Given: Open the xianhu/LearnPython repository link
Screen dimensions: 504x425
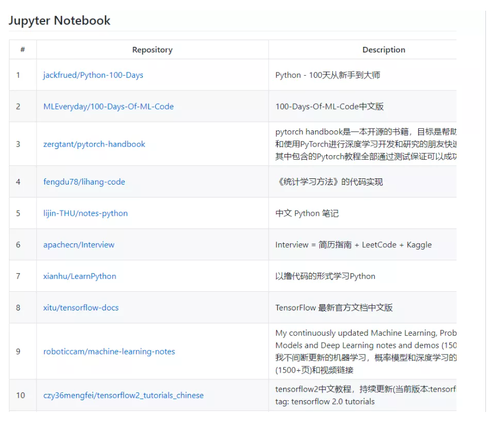Looking at the screenshot, I should tap(80, 276).
